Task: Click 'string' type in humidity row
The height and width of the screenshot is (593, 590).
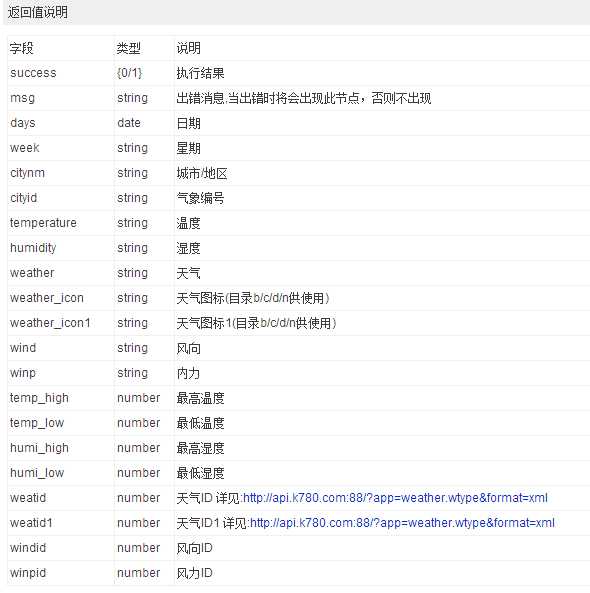Action: (132, 248)
